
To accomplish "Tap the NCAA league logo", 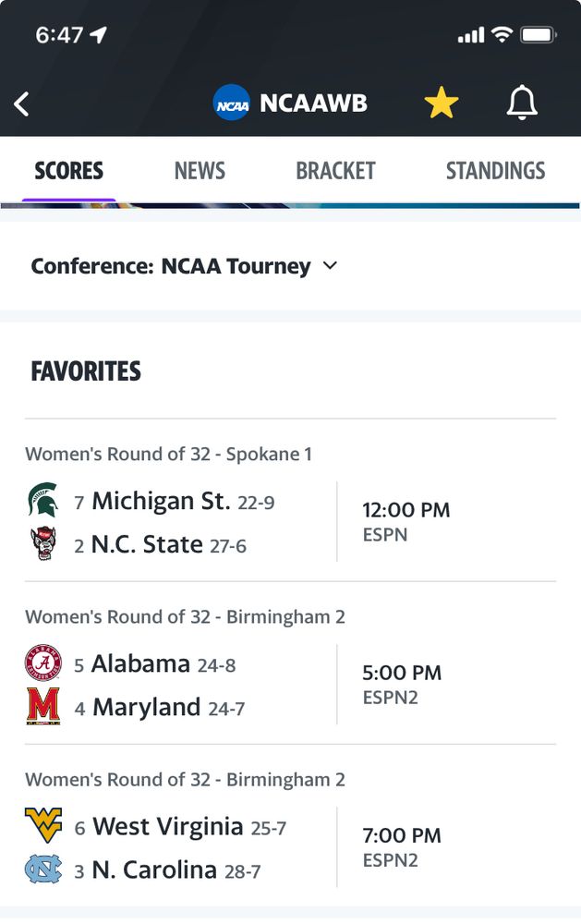I will [231, 103].
